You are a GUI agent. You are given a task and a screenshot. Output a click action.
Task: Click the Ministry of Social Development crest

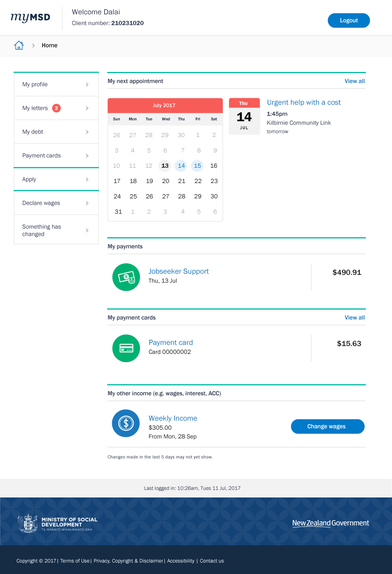[28, 523]
